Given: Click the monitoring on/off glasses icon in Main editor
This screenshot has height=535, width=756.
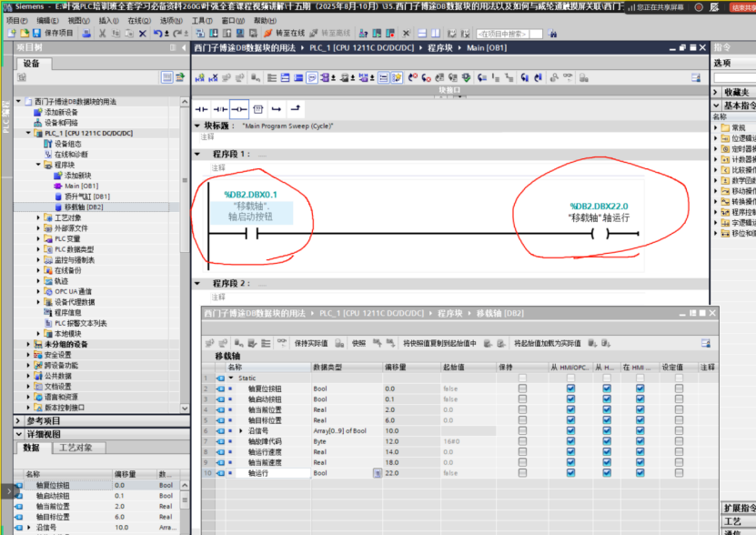Looking at the screenshot, I should pyautogui.click(x=568, y=77).
